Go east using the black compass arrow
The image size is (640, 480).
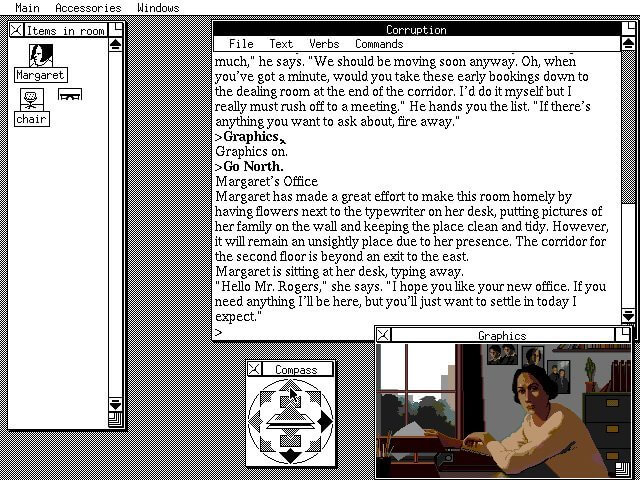[x=325, y=421]
